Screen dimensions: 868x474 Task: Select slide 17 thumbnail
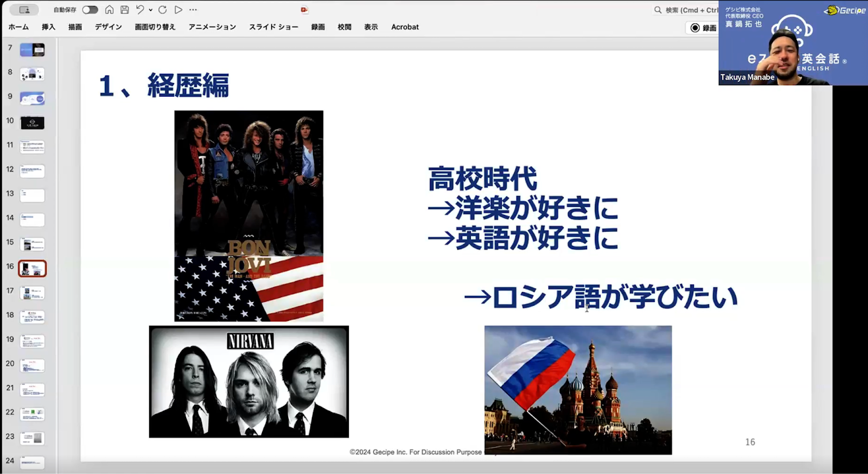[x=33, y=293]
